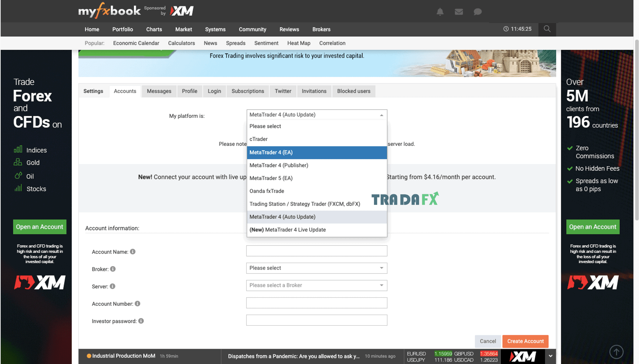This screenshot has width=639, height=364.
Task: Choose Oanda fxTrade option
Action: click(x=316, y=191)
